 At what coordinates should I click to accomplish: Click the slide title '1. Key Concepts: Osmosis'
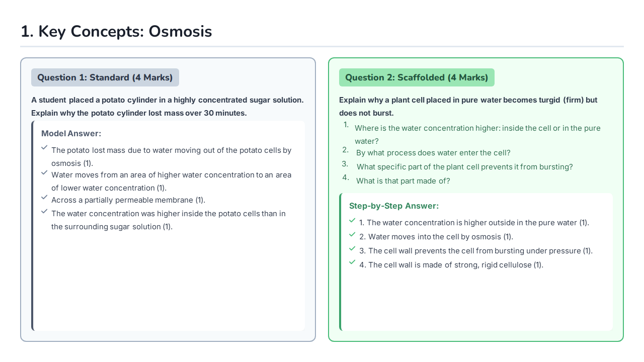[116, 31]
